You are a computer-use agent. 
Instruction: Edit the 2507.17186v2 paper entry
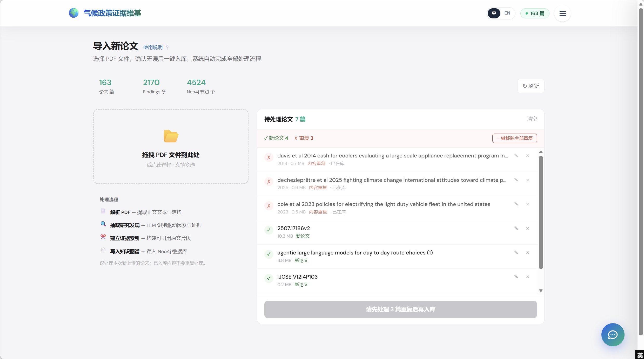click(x=516, y=228)
